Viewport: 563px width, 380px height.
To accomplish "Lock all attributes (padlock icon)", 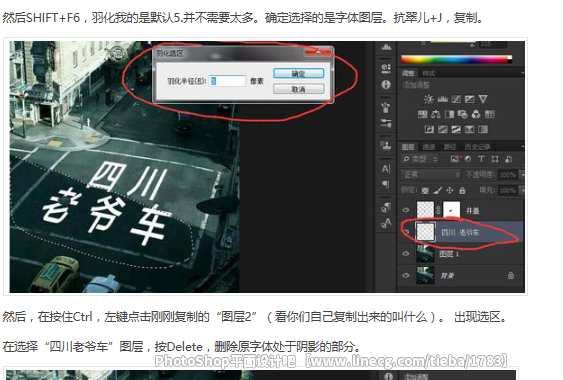I will point(462,190).
